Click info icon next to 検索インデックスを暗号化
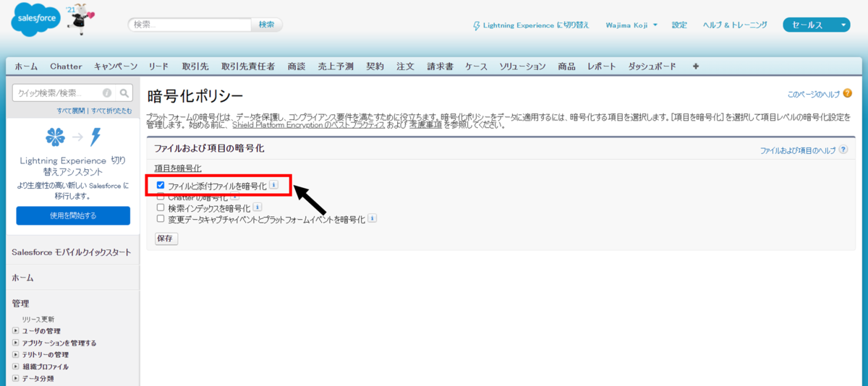Image resolution: width=868 pixels, height=386 pixels. click(x=258, y=207)
